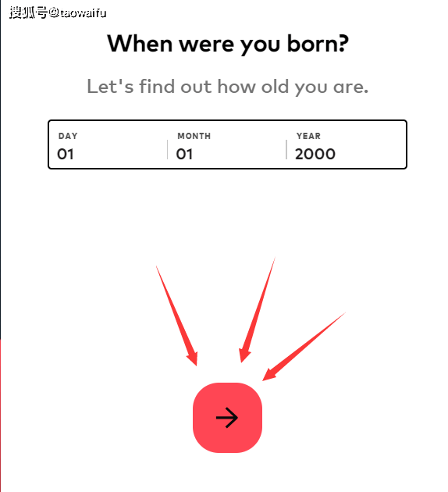448x492 pixels.
Task: Click the 搜狐号@taowaifu watermark text
Action: click(x=58, y=12)
